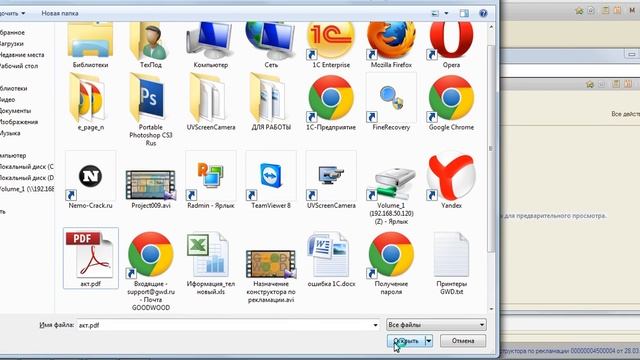
Task: Select the акт.pdf file
Action: click(91, 258)
